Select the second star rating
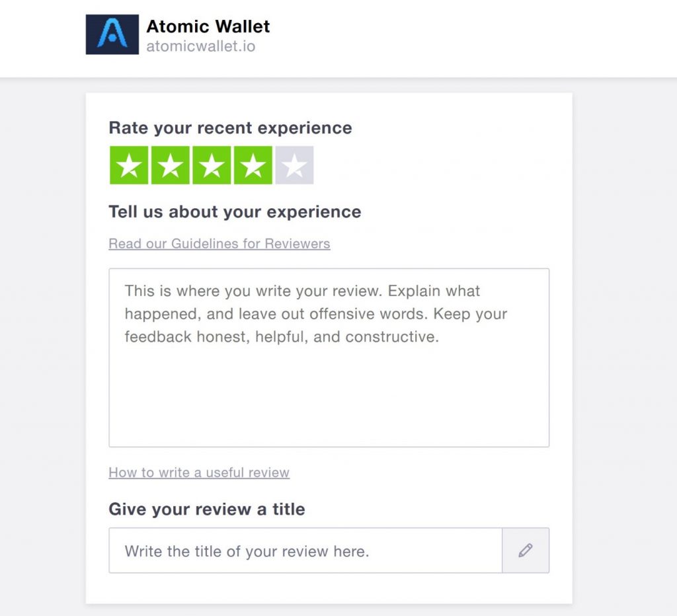 [x=170, y=165]
